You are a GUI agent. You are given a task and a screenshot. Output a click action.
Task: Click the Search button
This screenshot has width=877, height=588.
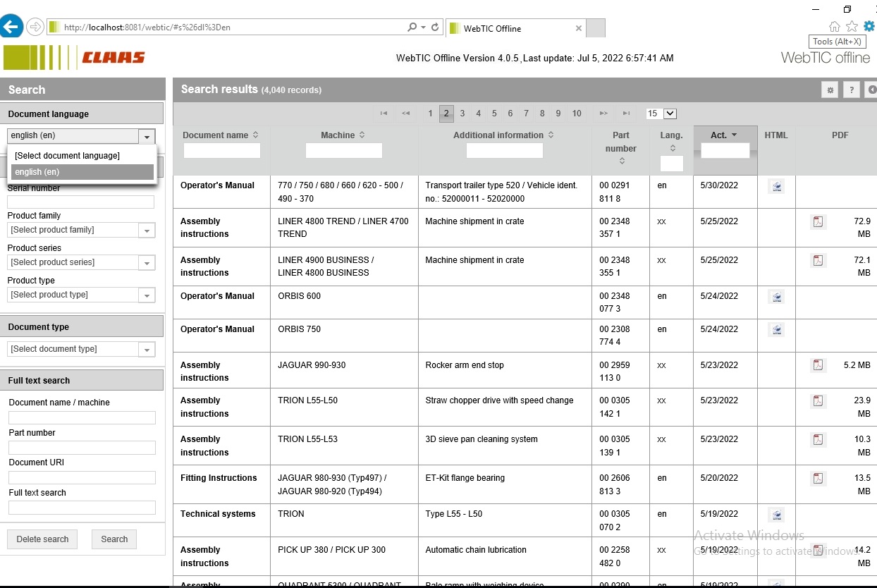click(x=114, y=539)
